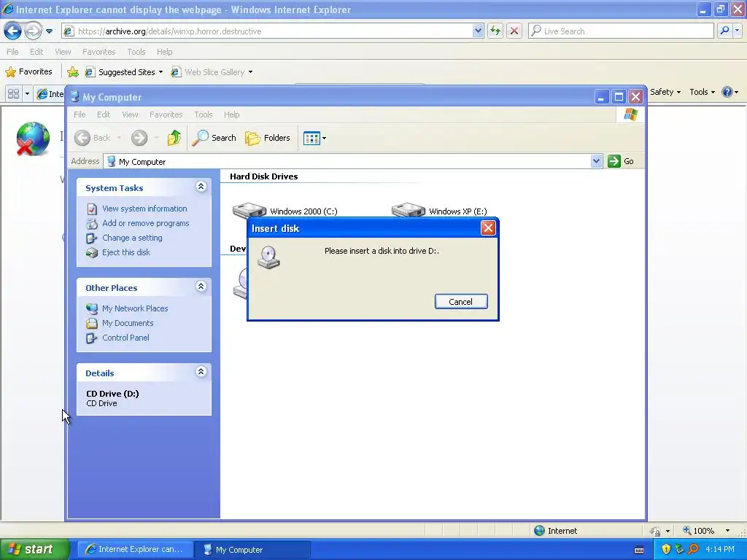Click Change a setting link
747x560 pixels.
pyautogui.click(x=133, y=238)
